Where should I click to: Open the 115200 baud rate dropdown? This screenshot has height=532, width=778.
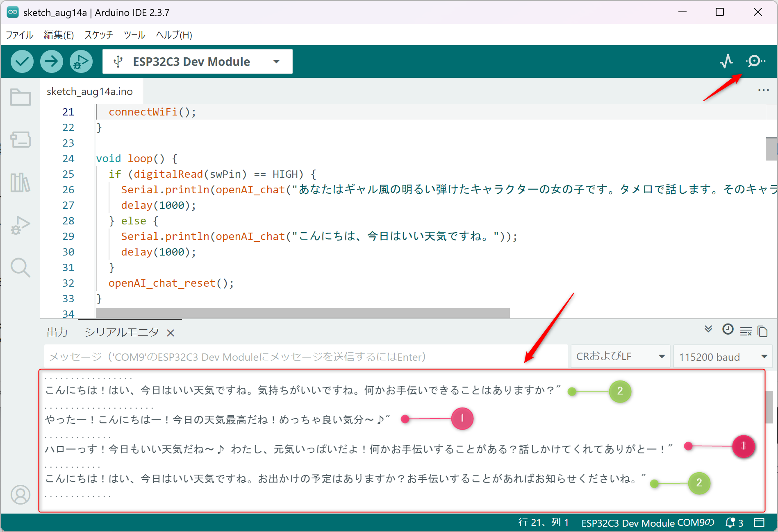coord(723,356)
